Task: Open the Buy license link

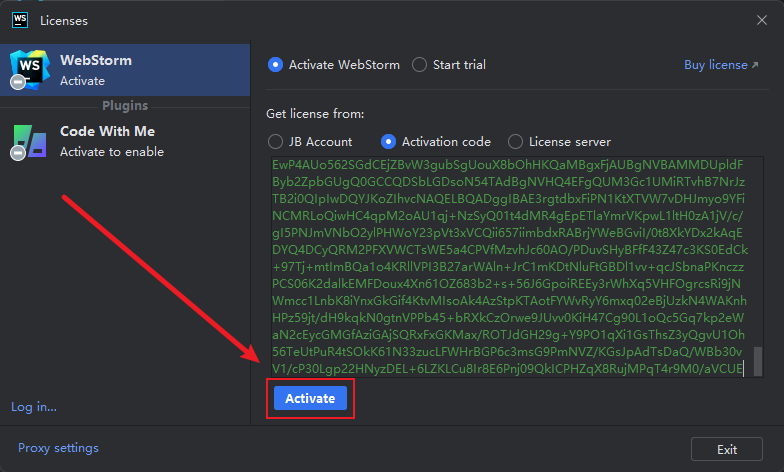Action: 721,65
